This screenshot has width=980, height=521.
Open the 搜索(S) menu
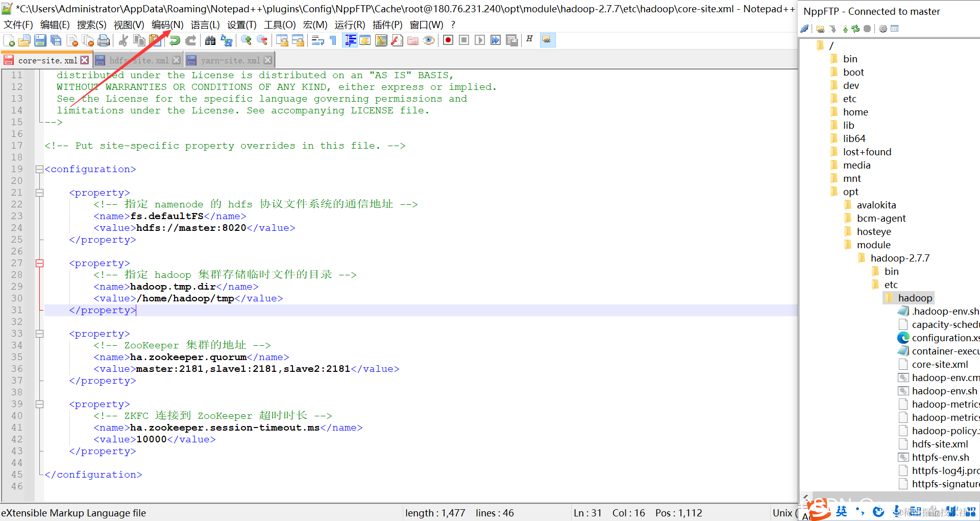(92, 25)
